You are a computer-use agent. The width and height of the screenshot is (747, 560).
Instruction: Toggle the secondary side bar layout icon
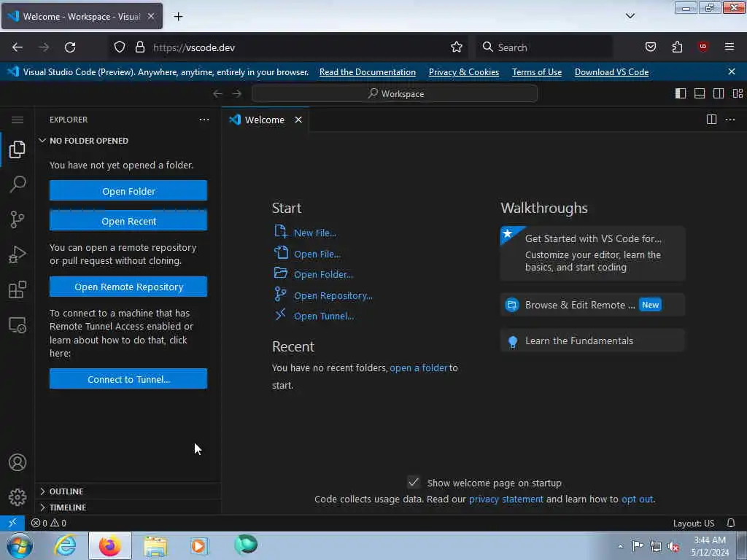pyautogui.click(x=719, y=93)
